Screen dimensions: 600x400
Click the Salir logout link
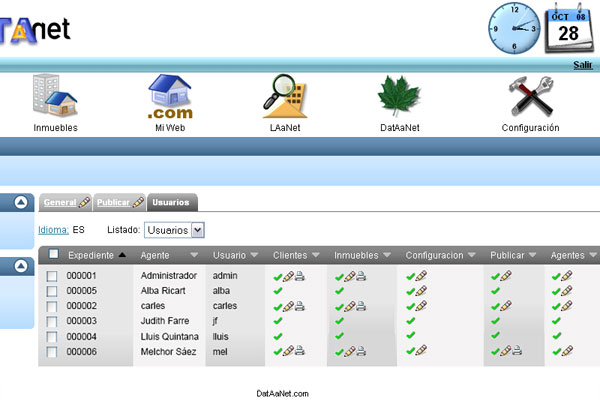coord(583,65)
